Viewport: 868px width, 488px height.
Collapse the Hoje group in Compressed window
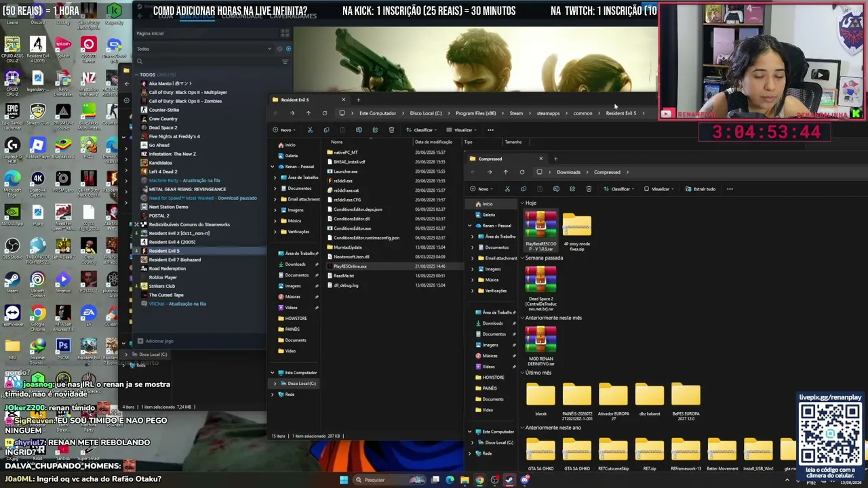(x=522, y=203)
